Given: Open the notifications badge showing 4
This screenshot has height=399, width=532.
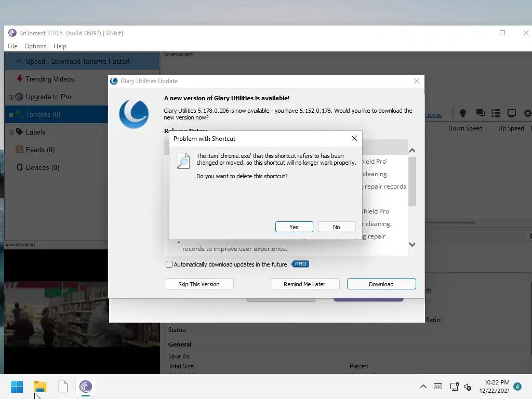Looking at the screenshot, I should (x=517, y=387).
